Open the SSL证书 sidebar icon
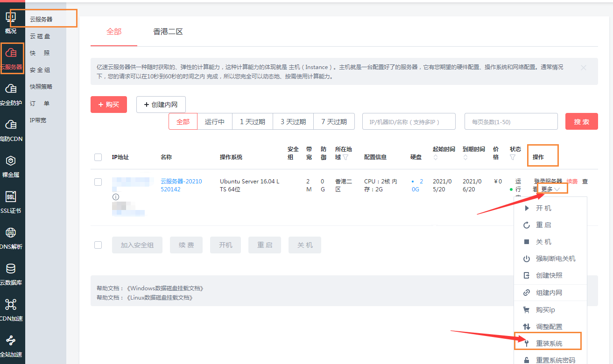This screenshot has height=364, width=613. click(x=11, y=196)
